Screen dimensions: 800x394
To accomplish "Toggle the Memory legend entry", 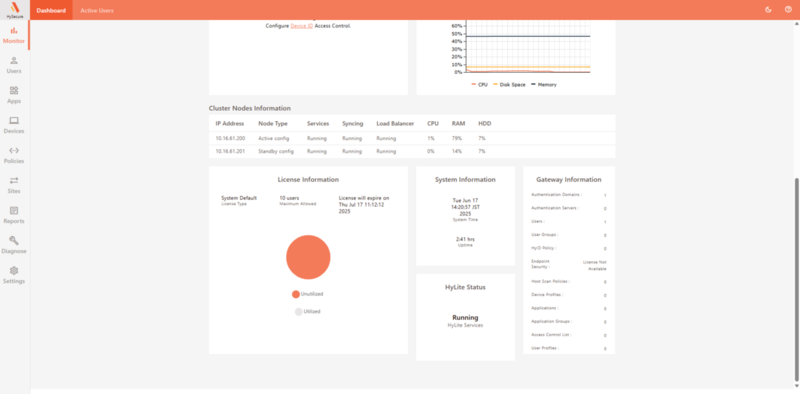I will pos(544,85).
